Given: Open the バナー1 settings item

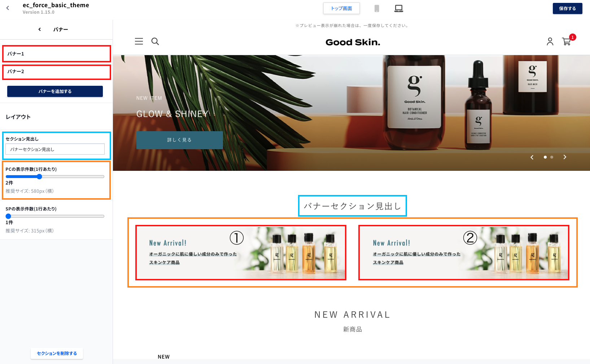Looking at the screenshot, I should [x=57, y=54].
